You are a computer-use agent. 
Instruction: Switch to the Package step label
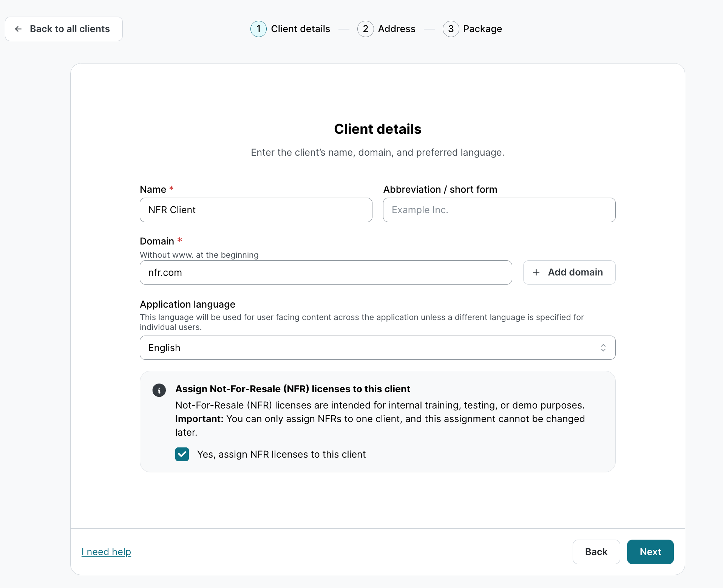[x=482, y=29]
